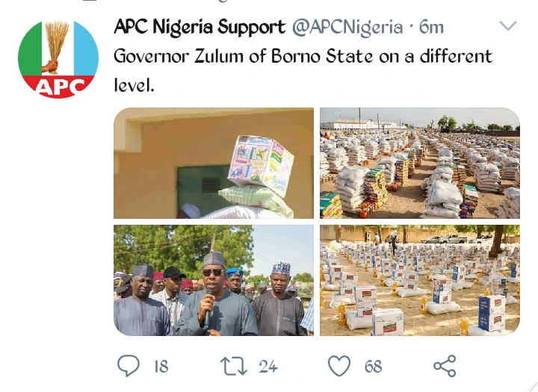Open photo of governor holding microphone
The image size is (538, 392).
click(x=214, y=280)
